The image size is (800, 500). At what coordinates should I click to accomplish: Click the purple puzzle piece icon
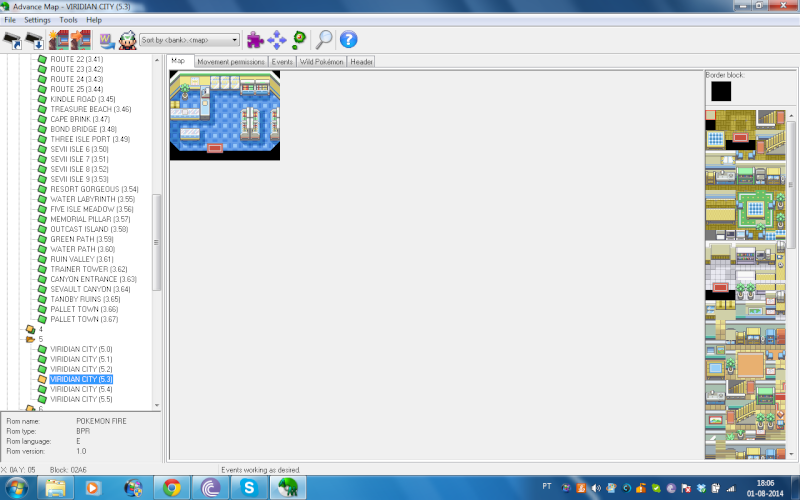(x=255, y=40)
